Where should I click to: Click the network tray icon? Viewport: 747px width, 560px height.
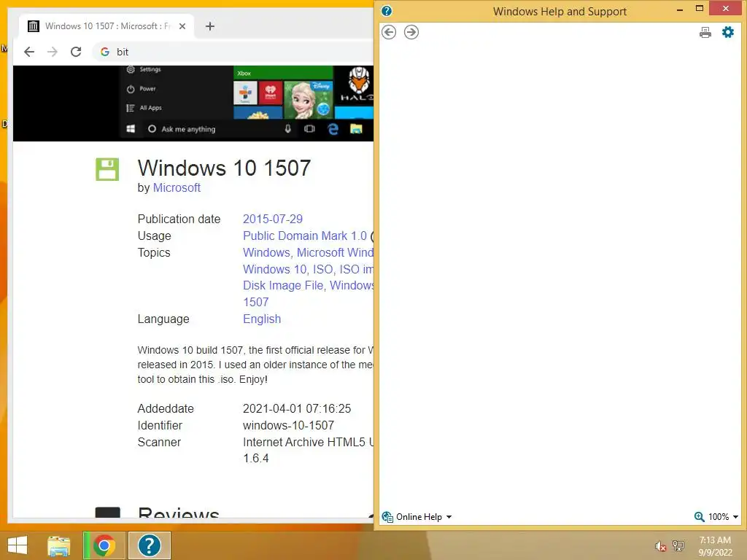point(678,546)
